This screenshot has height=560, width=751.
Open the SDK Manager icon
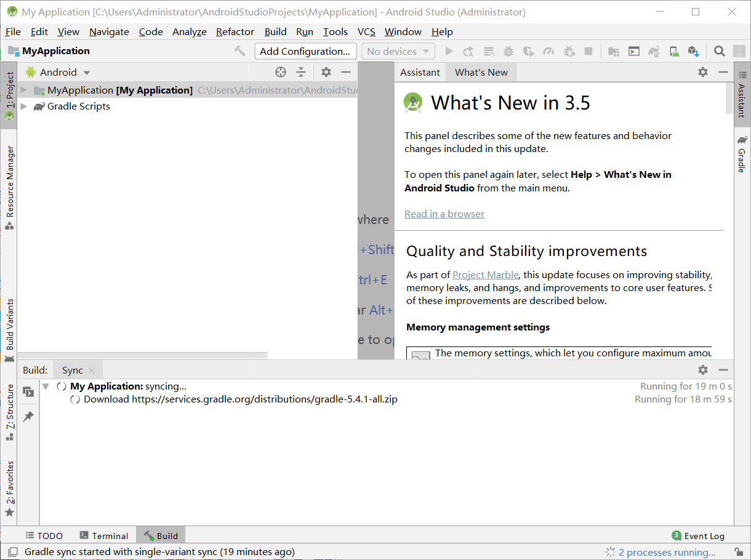tap(694, 52)
